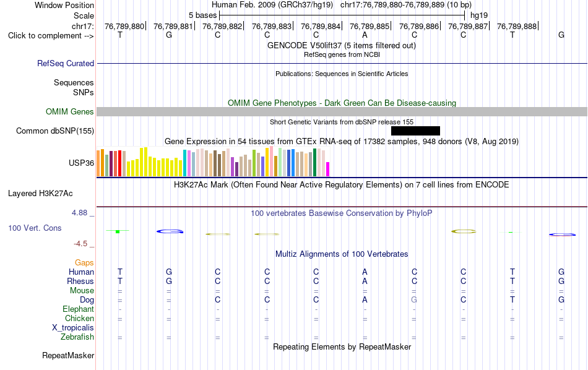588x370 pixels.
Task: Click position label 76,789,884 on ruler
Action: coord(321,26)
